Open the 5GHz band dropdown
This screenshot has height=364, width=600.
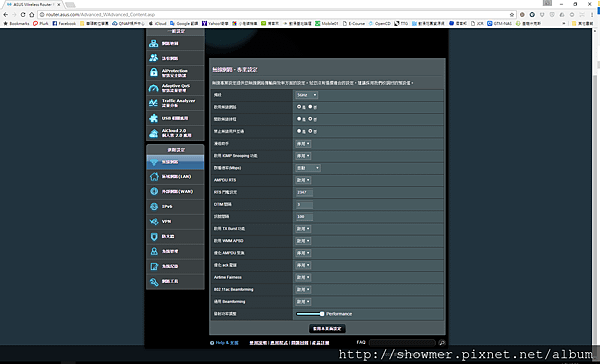(x=307, y=95)
